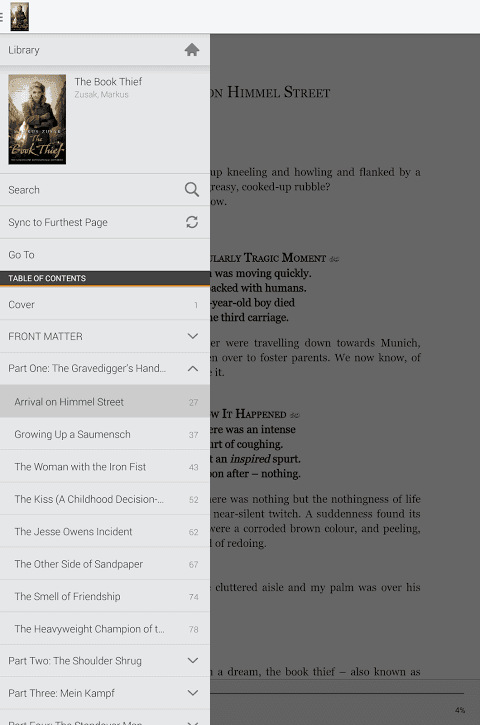Click The Book Thief cover image
Screen dimensions: 480x725
click(37, 120)
